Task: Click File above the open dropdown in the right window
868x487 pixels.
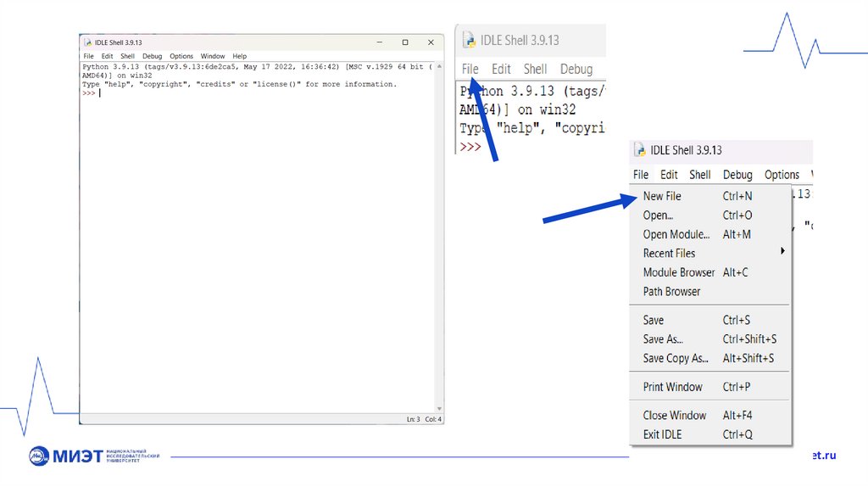Action: 641,175
